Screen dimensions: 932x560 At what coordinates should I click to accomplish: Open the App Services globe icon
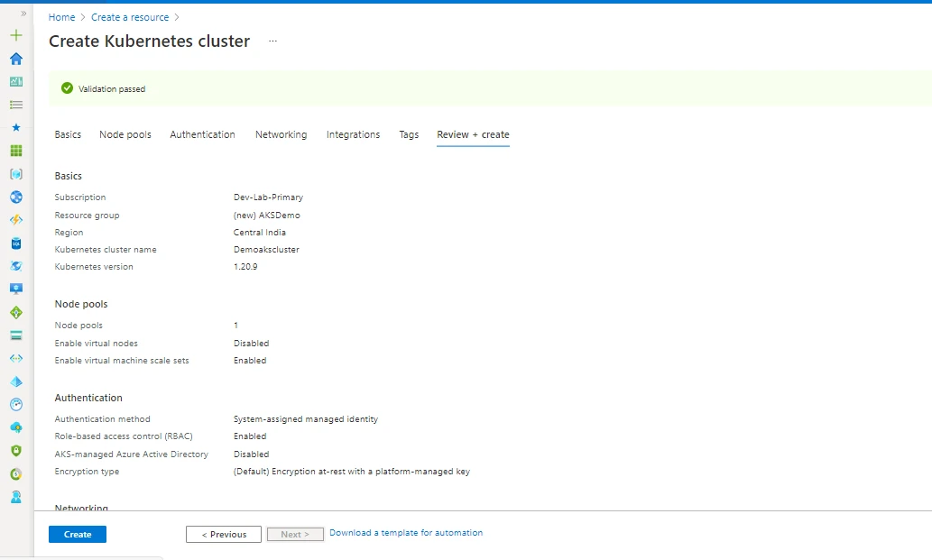(14, 197)
